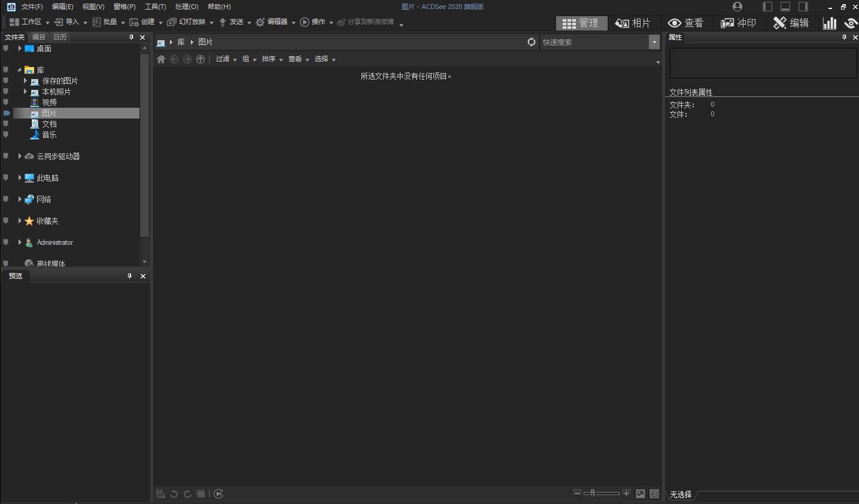859x504 pixels.
Task: Open the 排序 sort dropdown
Action: coord(272,59)
